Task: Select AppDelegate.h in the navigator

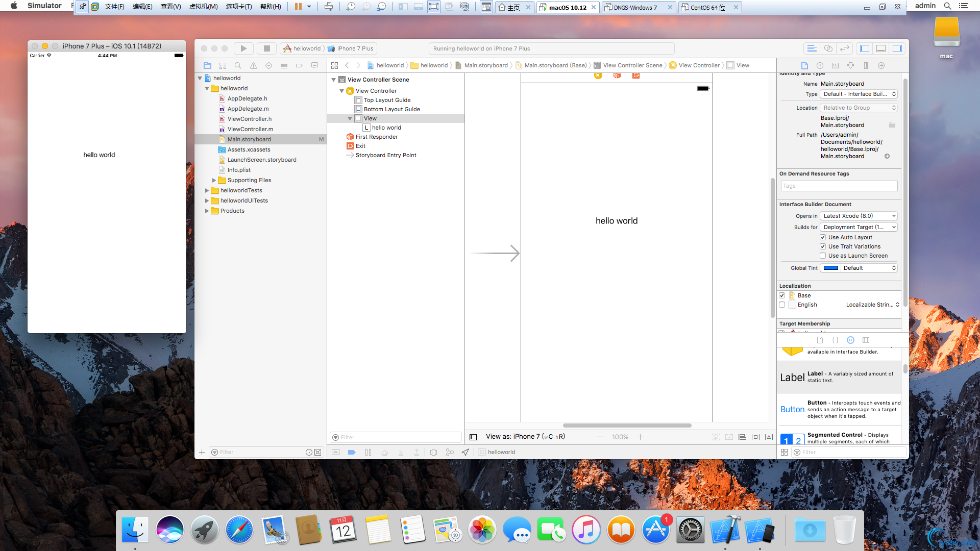Action: point(247,98)
